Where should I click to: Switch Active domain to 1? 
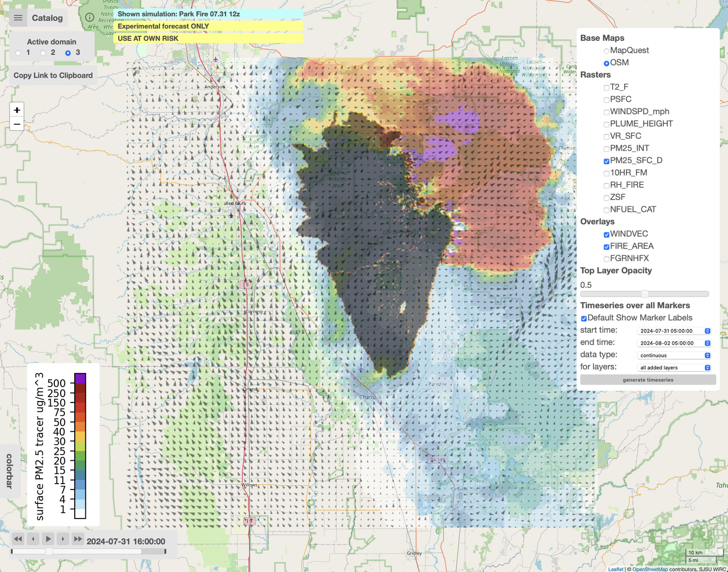click(x=18, y=53)
